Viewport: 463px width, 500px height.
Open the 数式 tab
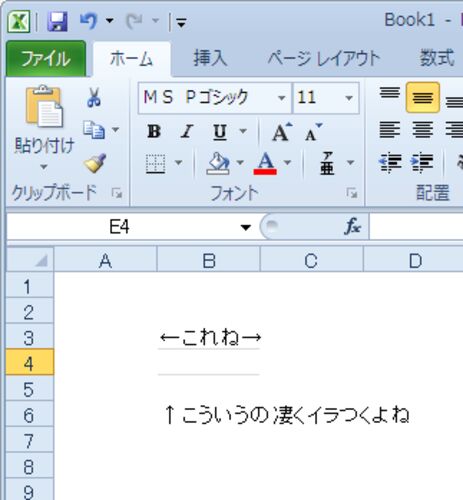click(x=437, y=58)
